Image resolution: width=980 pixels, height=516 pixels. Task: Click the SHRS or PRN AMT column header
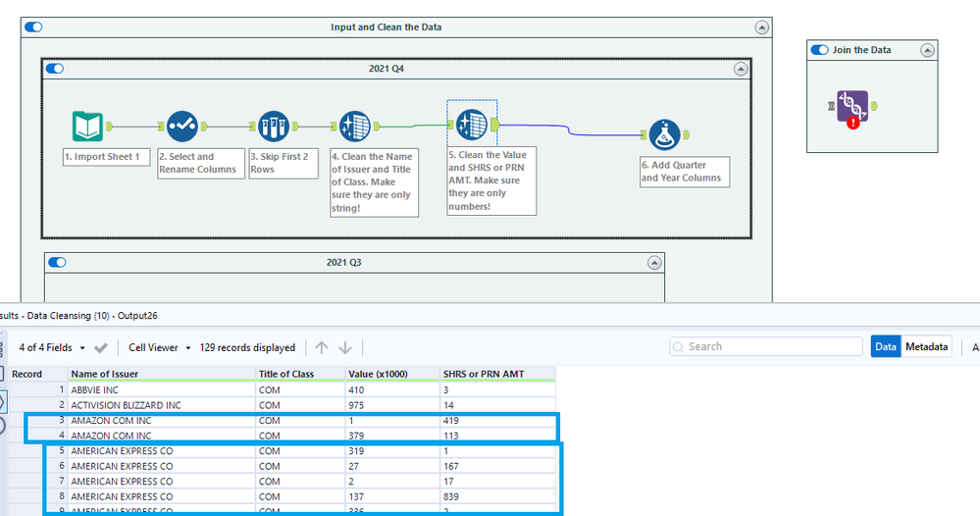tap(497, 374)
